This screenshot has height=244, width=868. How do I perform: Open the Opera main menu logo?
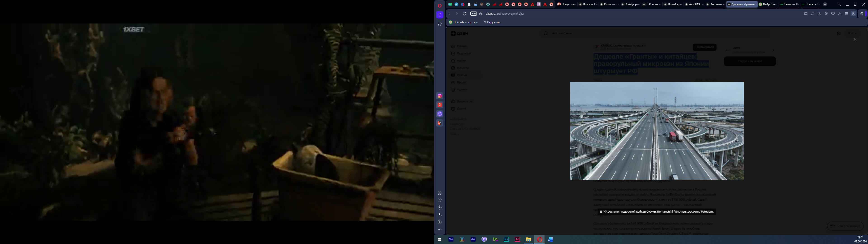(x=439, y=5)
